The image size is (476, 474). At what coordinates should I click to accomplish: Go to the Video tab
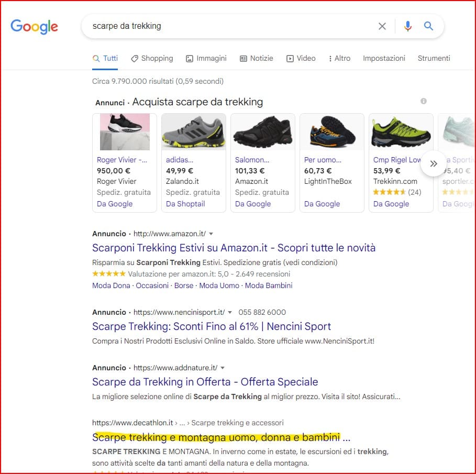coord(301,58)
